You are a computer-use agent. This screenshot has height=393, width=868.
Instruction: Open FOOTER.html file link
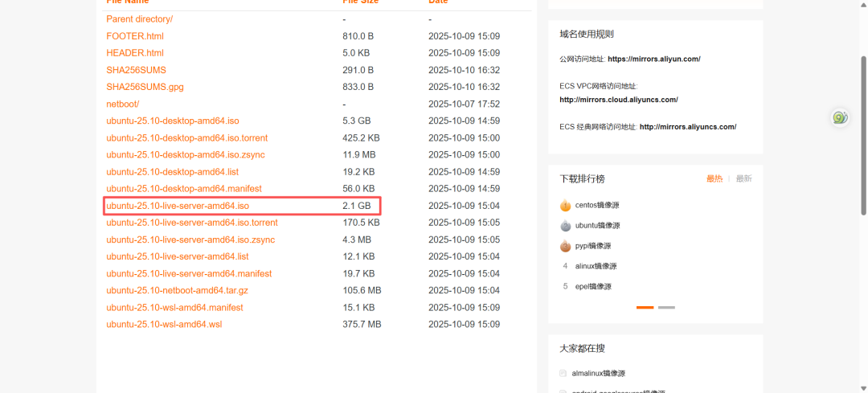(x=135, y=36)
